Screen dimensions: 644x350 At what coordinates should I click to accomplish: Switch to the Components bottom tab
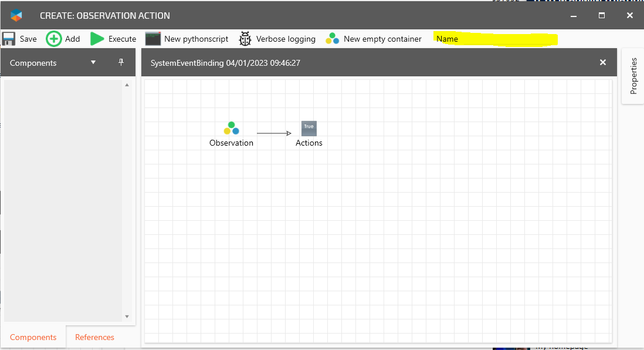coord(33,337)
